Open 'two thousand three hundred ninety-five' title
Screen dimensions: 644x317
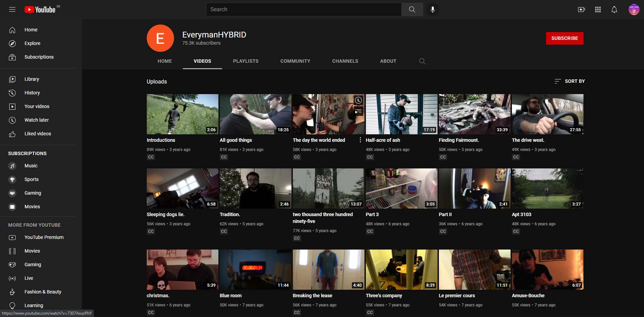click(323, 218)
